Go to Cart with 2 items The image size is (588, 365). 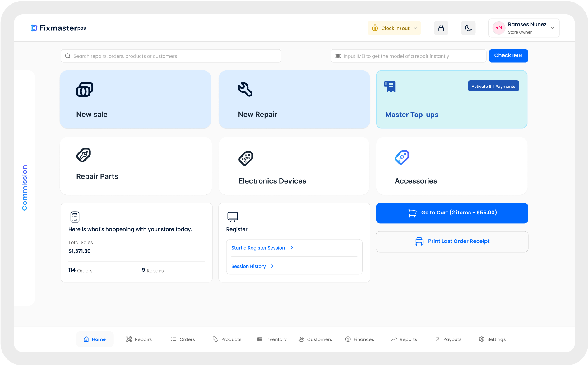[x=452, y=213]
